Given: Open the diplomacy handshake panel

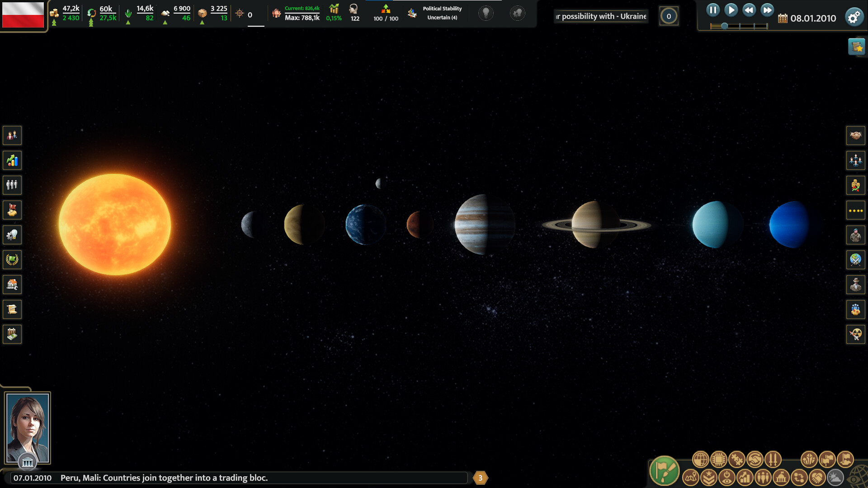Looking at the screenshot, I should [x=855, y=136].
